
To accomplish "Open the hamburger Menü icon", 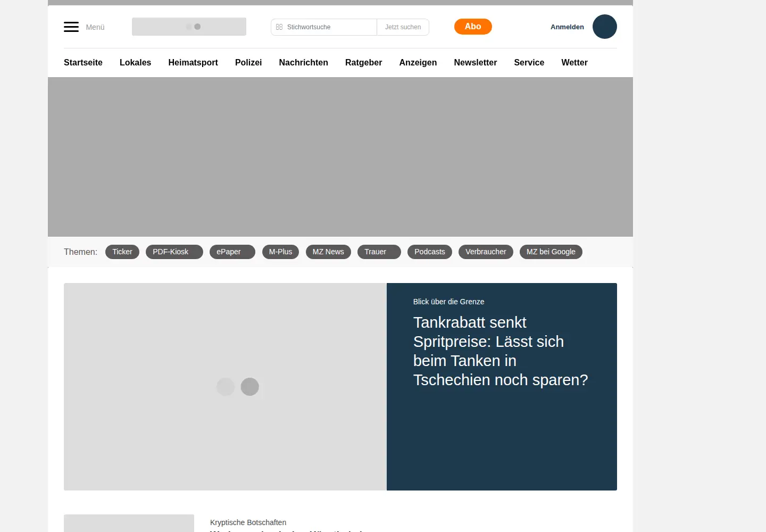I will pos(71,27).
